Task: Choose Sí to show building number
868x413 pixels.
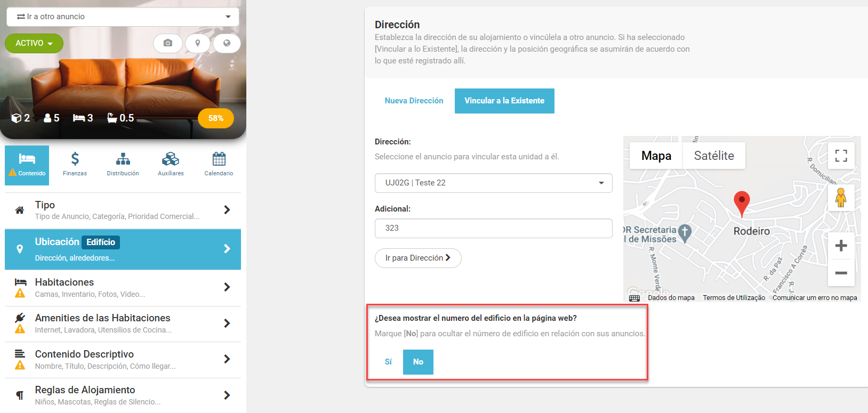Action: tap(388, 362)
